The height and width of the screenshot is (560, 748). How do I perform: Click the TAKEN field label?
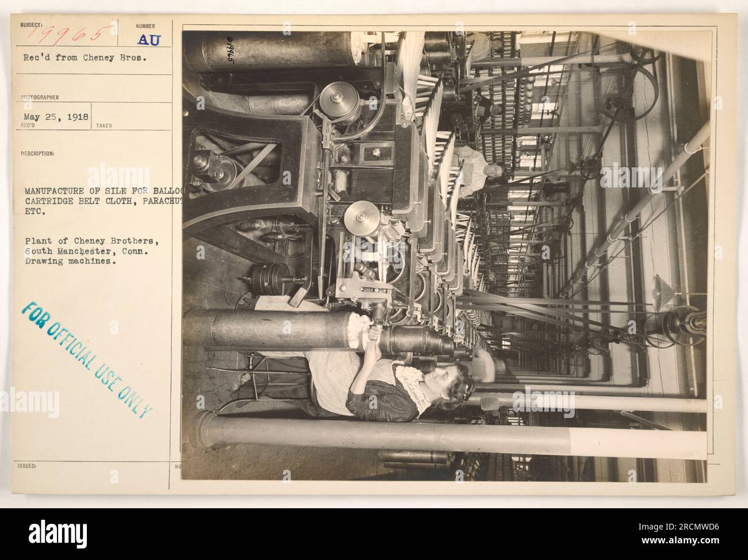tap(104, 125)
